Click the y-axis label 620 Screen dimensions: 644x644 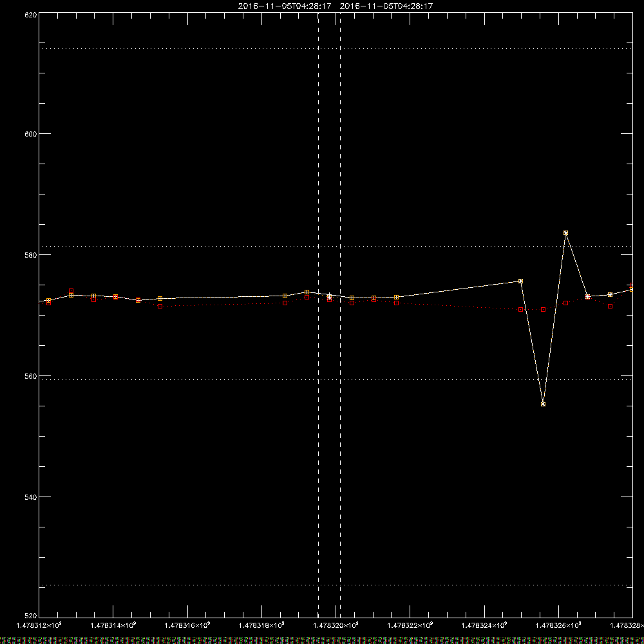pyautogui.click(x=31, y=15)
